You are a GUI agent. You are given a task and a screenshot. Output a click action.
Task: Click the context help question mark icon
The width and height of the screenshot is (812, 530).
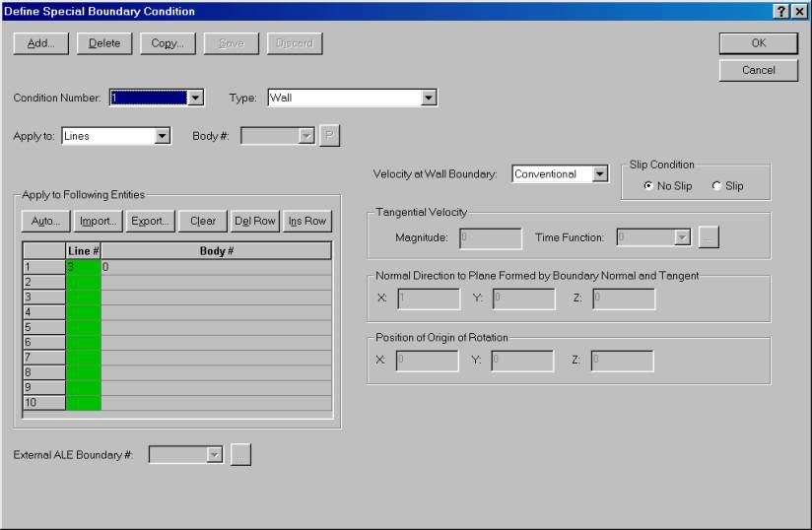click(x=781, y=10)
